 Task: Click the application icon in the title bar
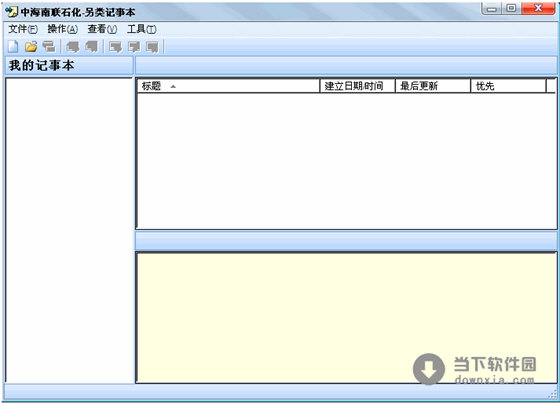[11, 12]
